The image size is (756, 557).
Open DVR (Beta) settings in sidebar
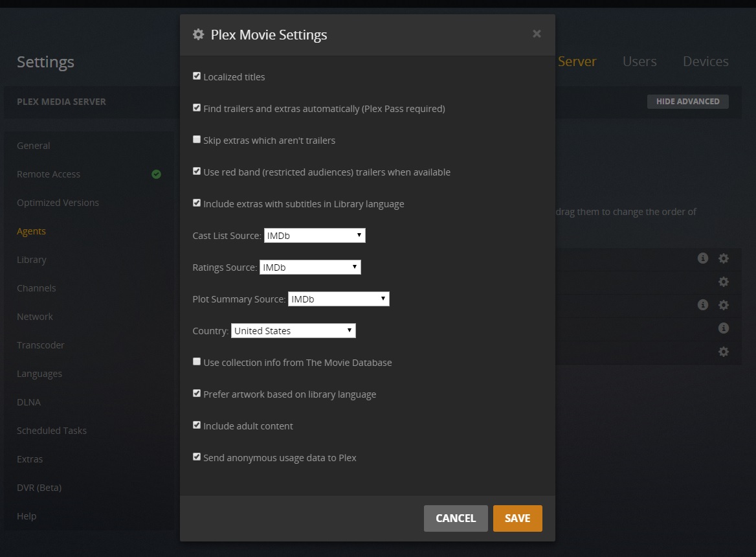coord(39,488)
